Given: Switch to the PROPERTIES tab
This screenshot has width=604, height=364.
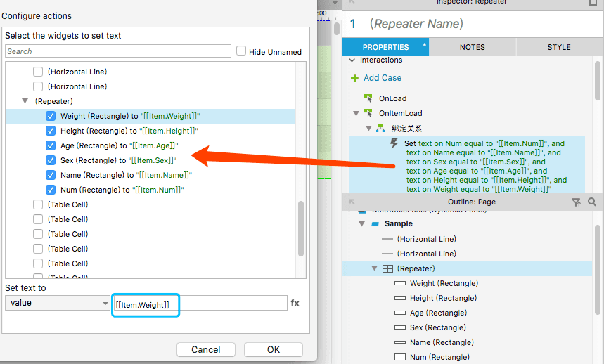Looking at the screenshot, I should pyautogui.click(x=385, y=47).
